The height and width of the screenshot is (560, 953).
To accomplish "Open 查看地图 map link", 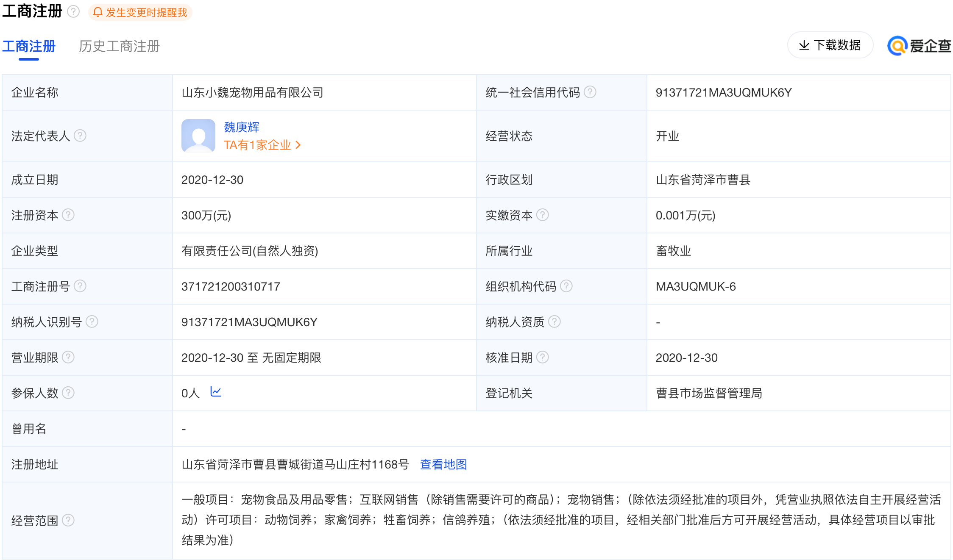I will (443, 464).
